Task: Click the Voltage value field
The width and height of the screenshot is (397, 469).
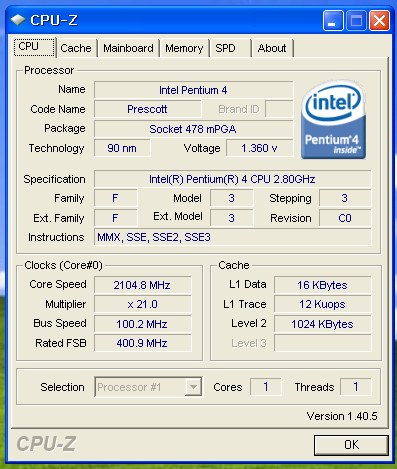Action: point(260,148)
